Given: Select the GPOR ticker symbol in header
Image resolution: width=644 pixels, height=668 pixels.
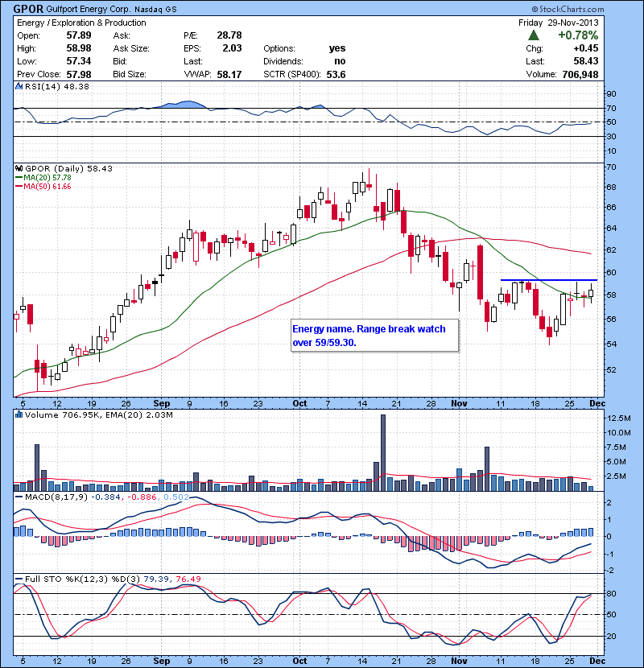Looking at the screenshot, I should point(28,9).
